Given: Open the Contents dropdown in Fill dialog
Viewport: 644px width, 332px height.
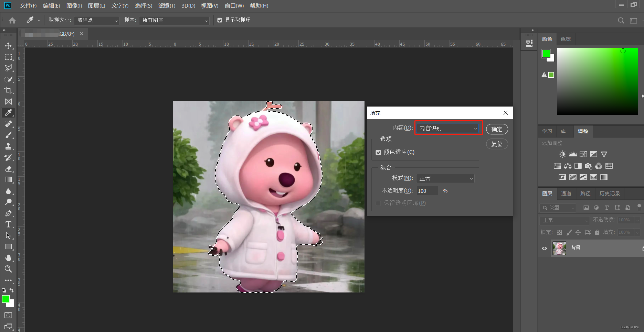Looking at the screenshot, I should [x=448, y=128].
